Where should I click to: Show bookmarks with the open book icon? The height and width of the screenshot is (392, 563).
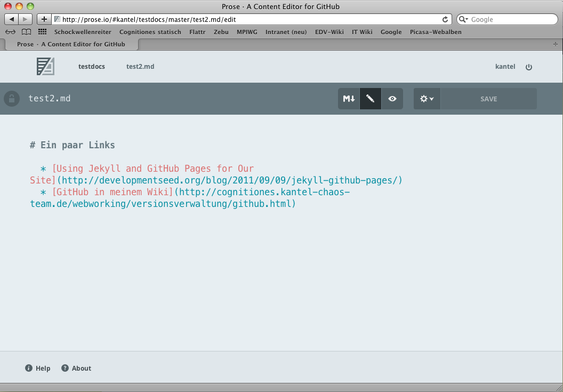(26, 32)
